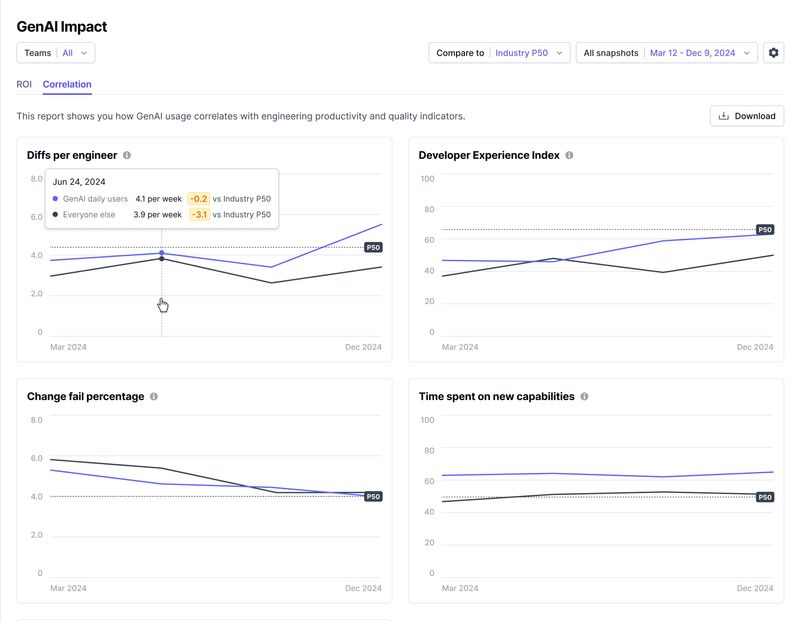Click the Download button
The width and height of the screenshot is (800, 622).
[746, 116]
